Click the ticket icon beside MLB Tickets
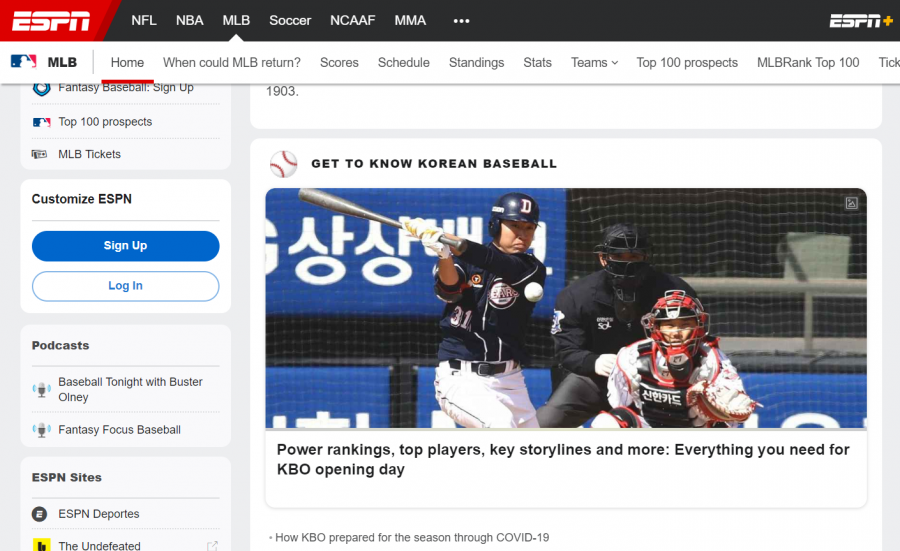Image resolution: width=900 pixels, height=551 pixels. [39, 154]
